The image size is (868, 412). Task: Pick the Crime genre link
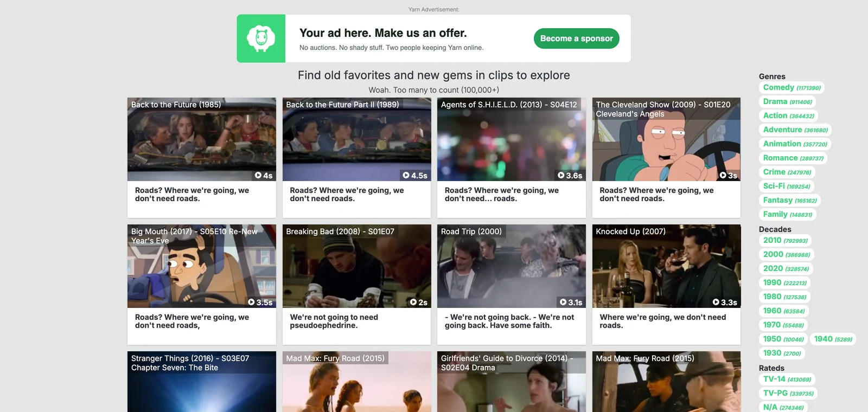pos(787,172)
